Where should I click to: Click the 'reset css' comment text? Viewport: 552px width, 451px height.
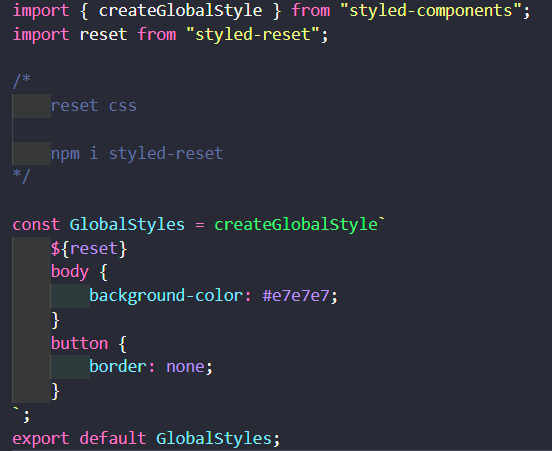(94, 106)
